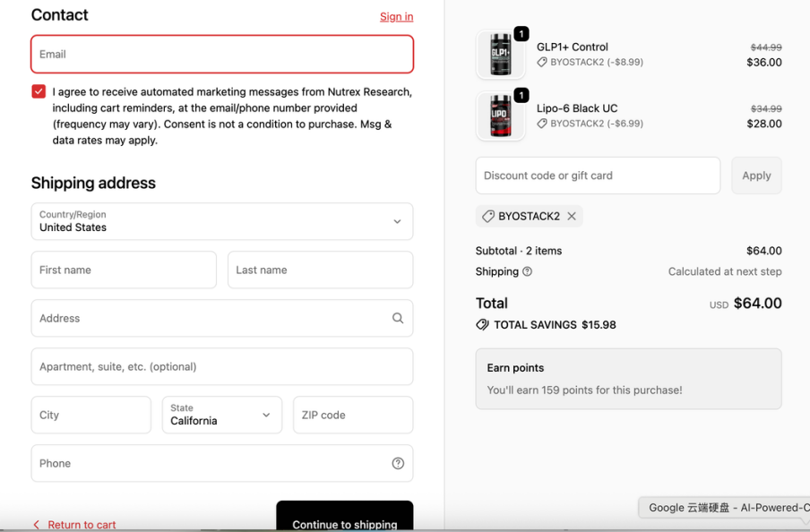Click the Address input field

coord(222,318)
